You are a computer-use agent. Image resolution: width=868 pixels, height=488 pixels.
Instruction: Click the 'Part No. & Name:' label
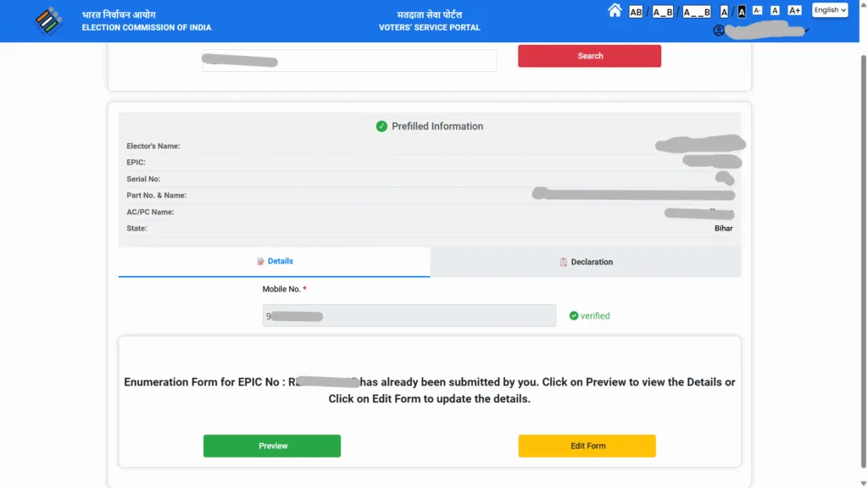point(157,196)
